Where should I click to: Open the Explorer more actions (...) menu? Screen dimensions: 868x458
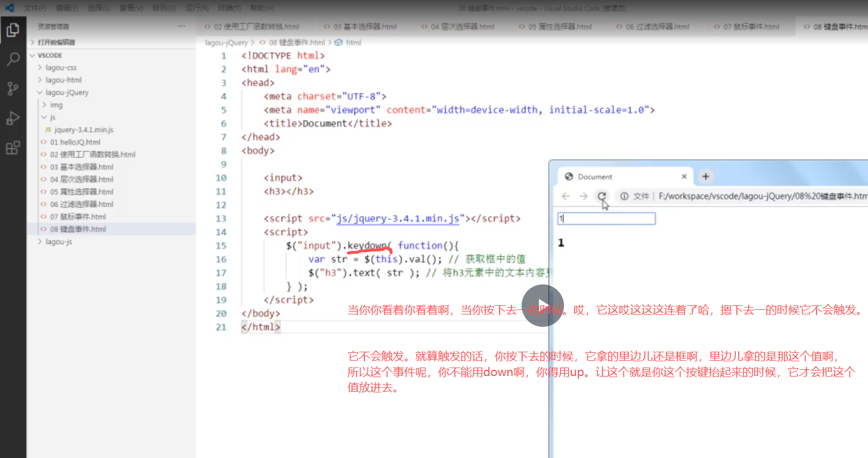181,26
